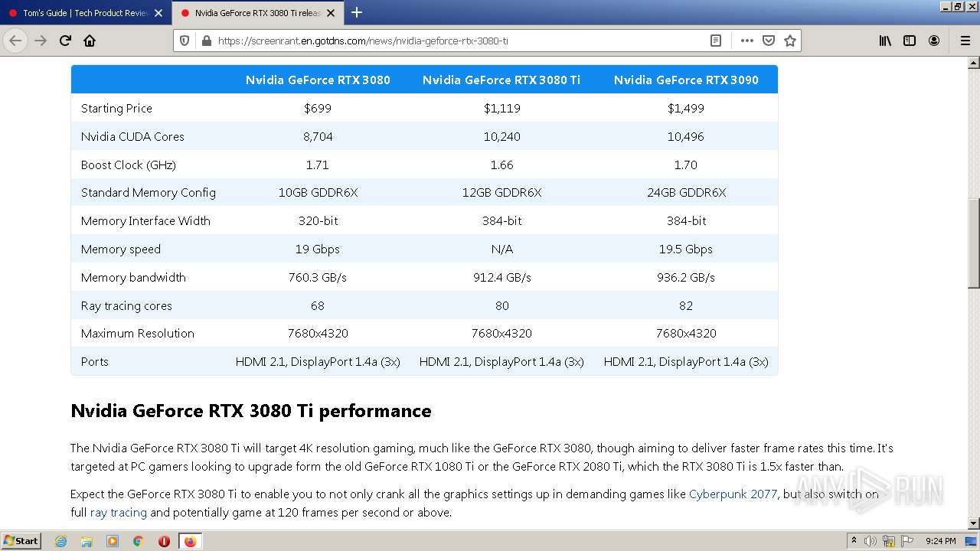Toggle reader view for article

coord(716,41)
